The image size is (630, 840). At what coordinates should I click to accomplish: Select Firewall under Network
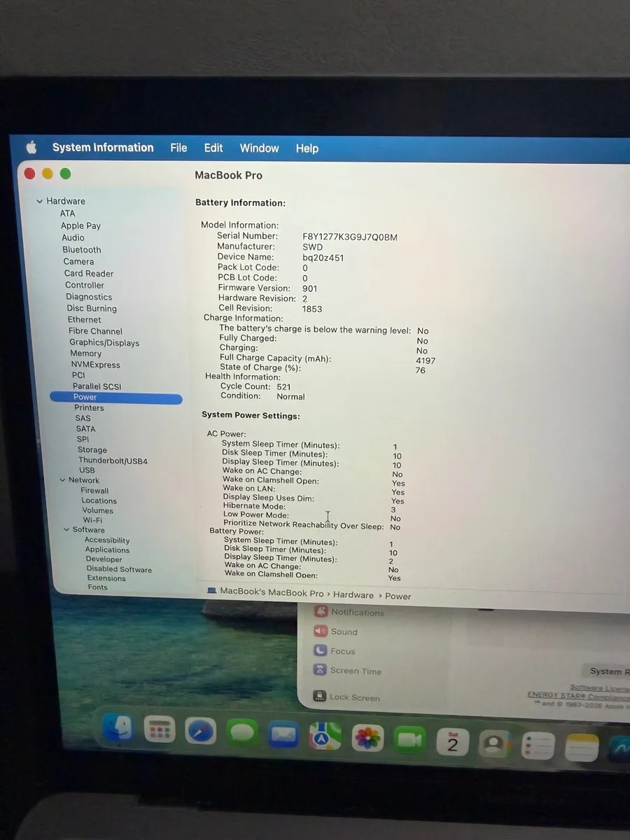coord(94,491)
